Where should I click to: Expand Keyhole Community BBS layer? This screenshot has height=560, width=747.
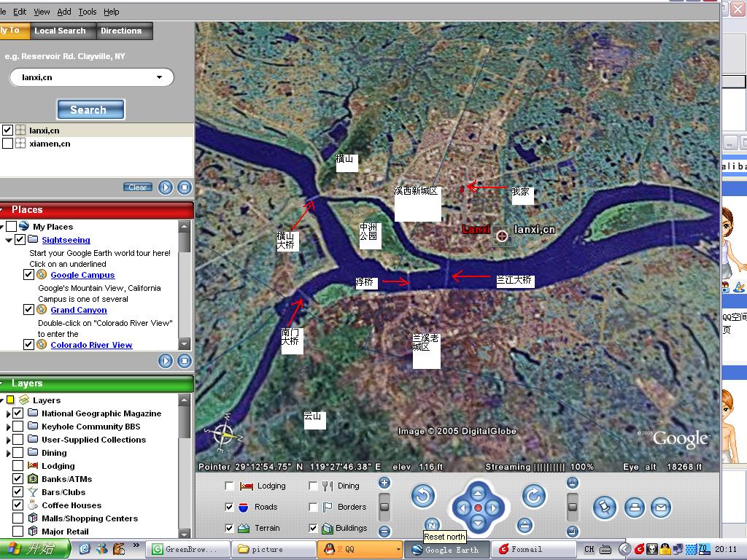[8, 427]
